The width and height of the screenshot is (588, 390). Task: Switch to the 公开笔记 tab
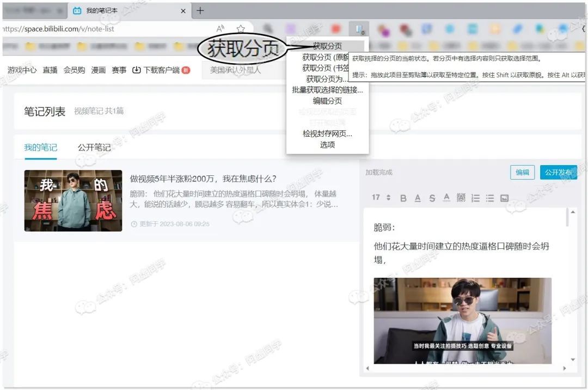94,148
